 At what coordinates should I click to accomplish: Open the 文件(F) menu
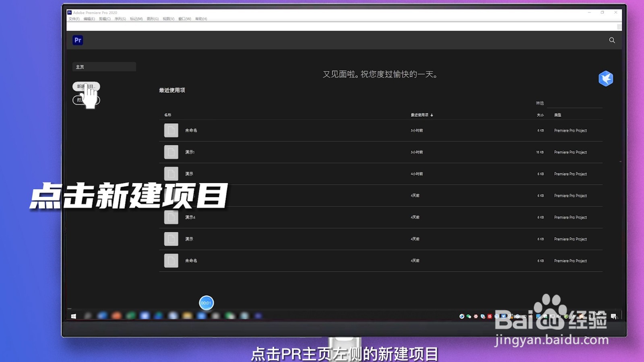(75, 19)
